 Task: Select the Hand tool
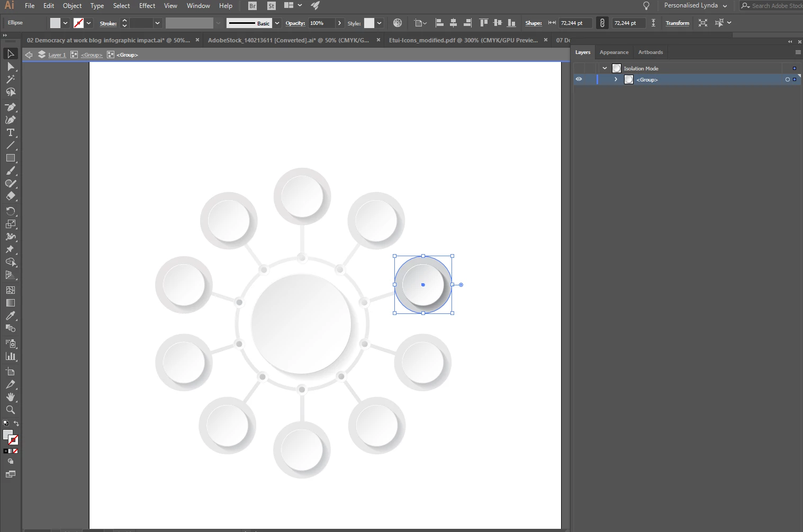click(x=11, y=397)
